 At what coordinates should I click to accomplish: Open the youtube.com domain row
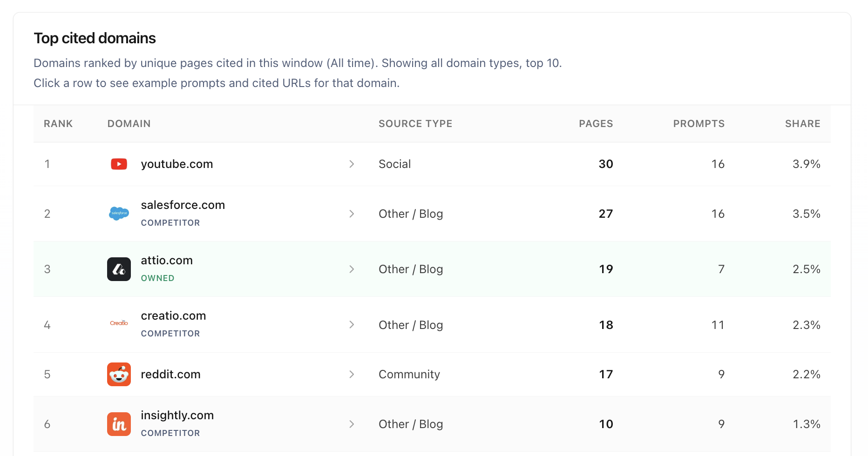(432, 164)
